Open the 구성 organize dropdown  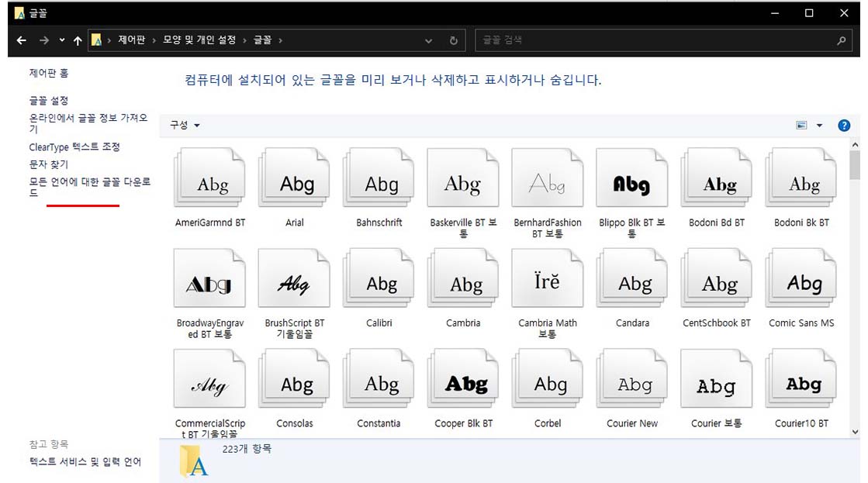[x=185, y=125]
